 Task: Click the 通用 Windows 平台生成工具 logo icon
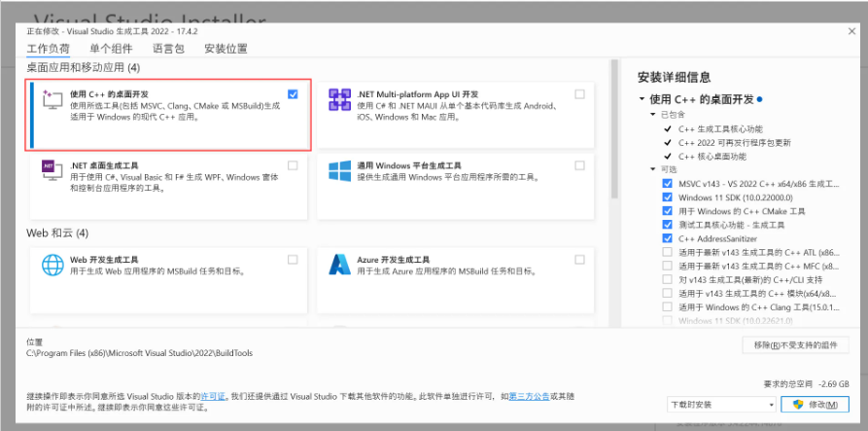(339, 170)
